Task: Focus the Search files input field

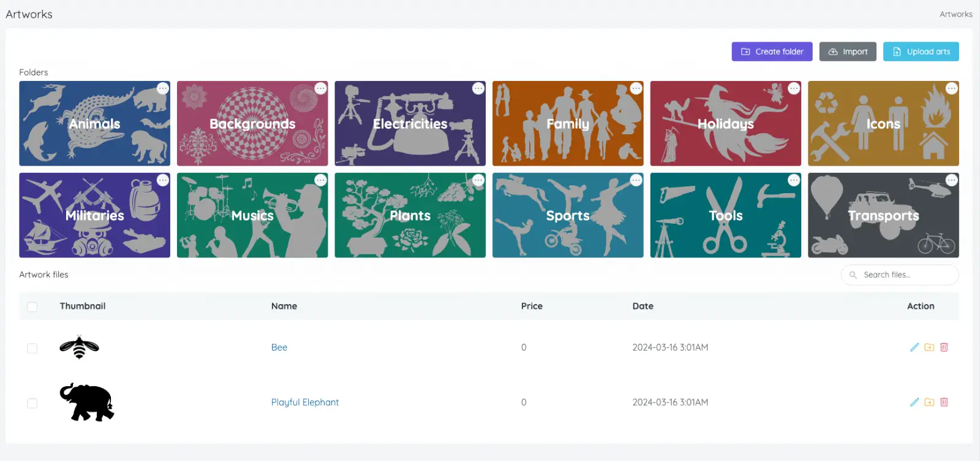Action: pyautogui.click(x=900, y=275)
